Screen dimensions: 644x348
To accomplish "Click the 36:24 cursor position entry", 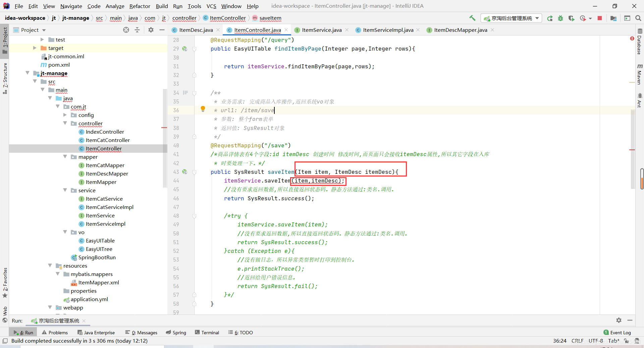I will tap(560, 341).
